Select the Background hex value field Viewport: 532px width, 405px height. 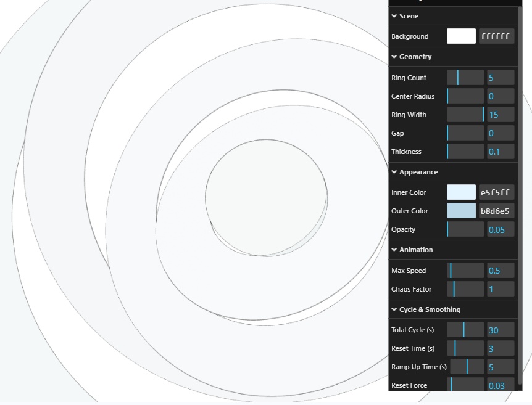[x=496, y=36]
